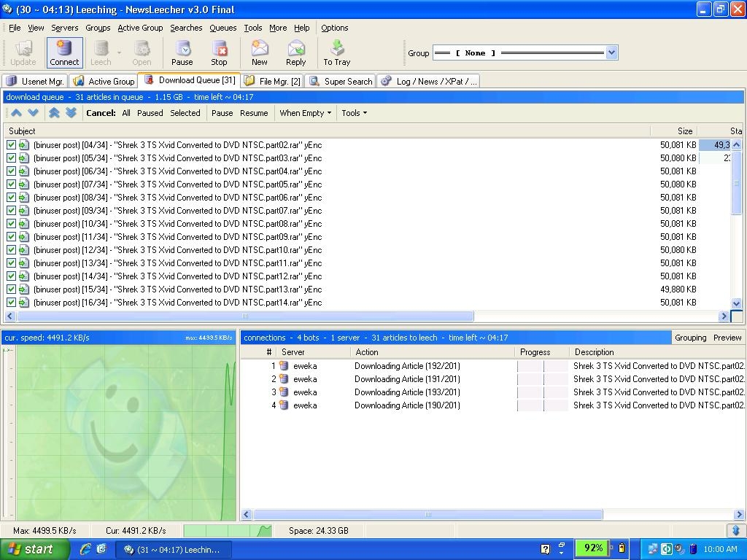Click the eweka server icon for bot 1

pyautogui.click(x=284, y=366)
